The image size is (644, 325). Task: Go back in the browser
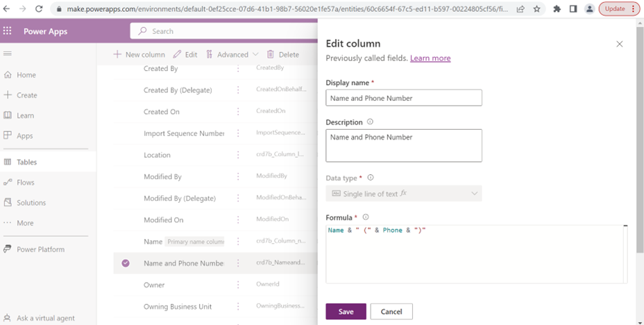pyautogui.click(x=6, y=8)
